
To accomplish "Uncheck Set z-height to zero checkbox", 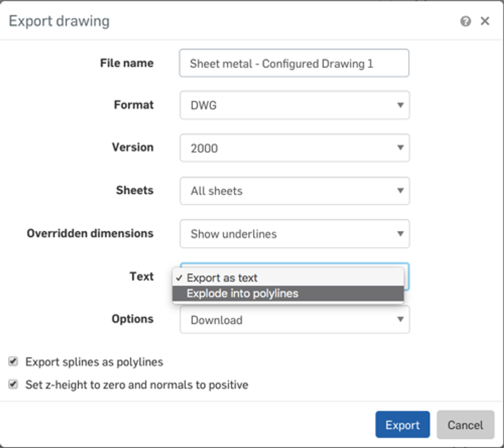I will (x=13, y=384).
